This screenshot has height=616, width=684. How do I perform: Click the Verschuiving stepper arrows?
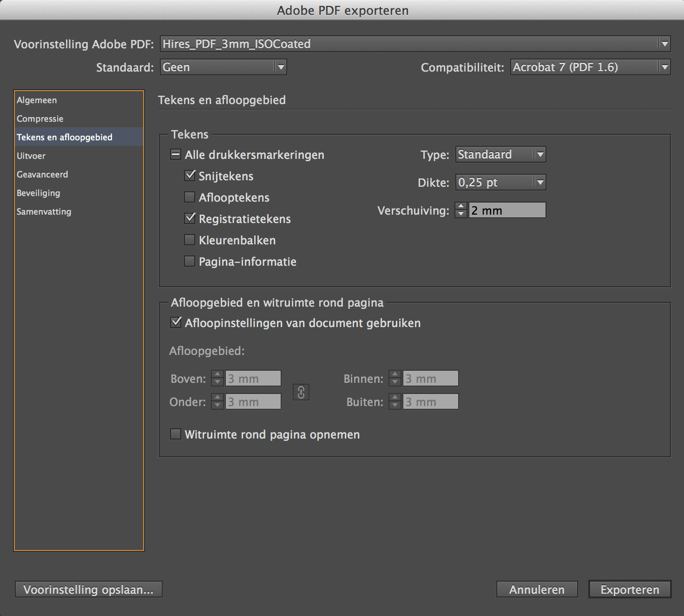click(x=461, y=210)
